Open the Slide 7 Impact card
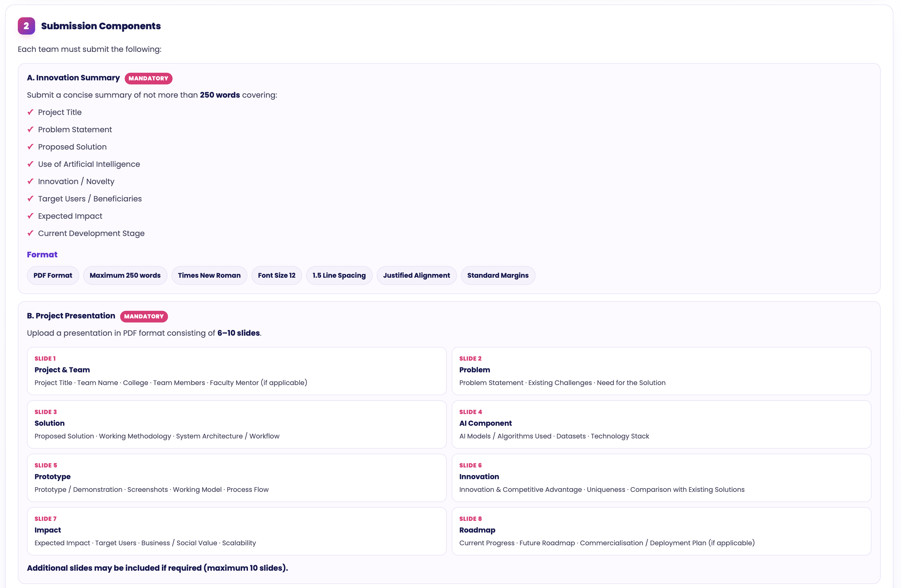901x588 pixels. 237,531
